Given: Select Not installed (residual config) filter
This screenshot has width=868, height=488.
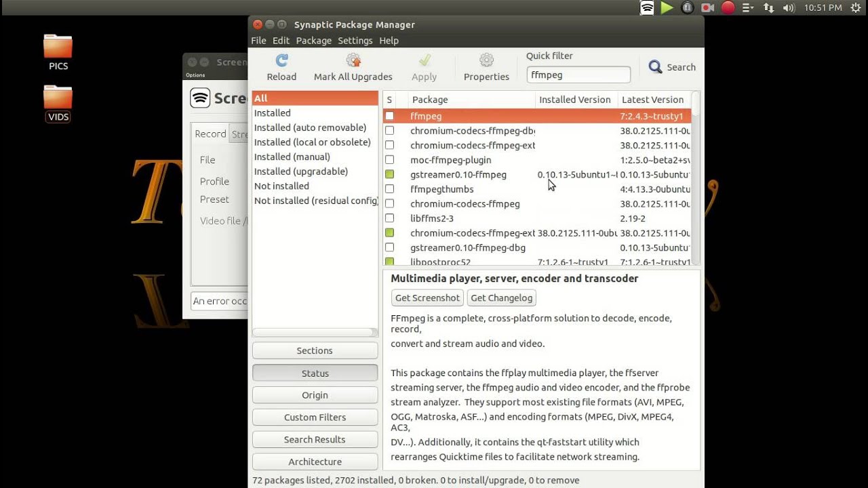Looking at the screenshot, I should (x=315, y=201).
